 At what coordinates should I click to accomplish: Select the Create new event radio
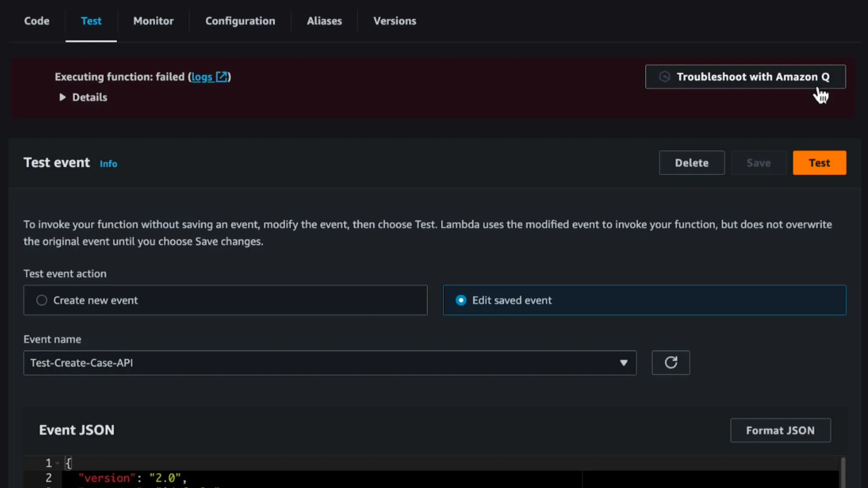pyautogui.click(x=42, y=300)
